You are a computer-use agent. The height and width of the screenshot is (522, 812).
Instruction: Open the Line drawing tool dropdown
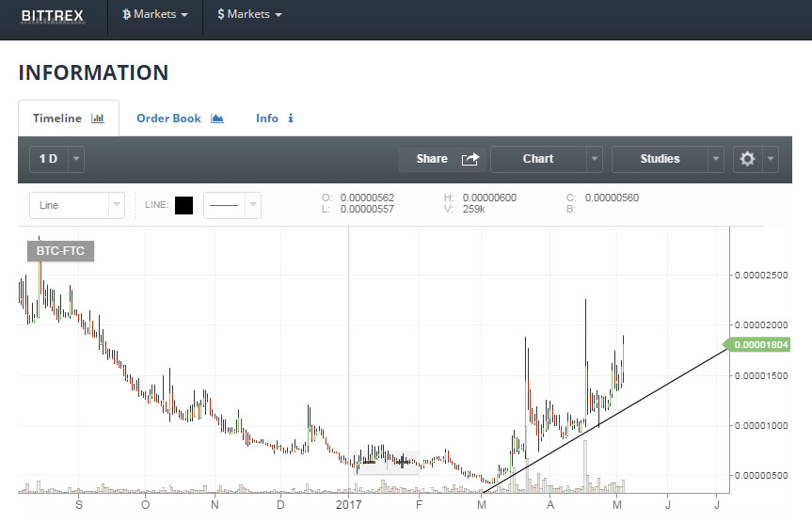[77, 205]
